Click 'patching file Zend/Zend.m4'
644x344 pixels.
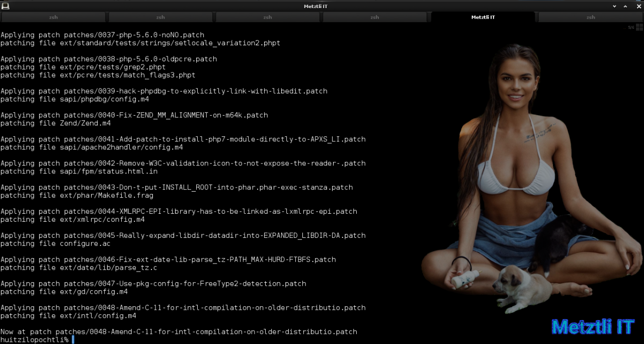coord(55,124)
